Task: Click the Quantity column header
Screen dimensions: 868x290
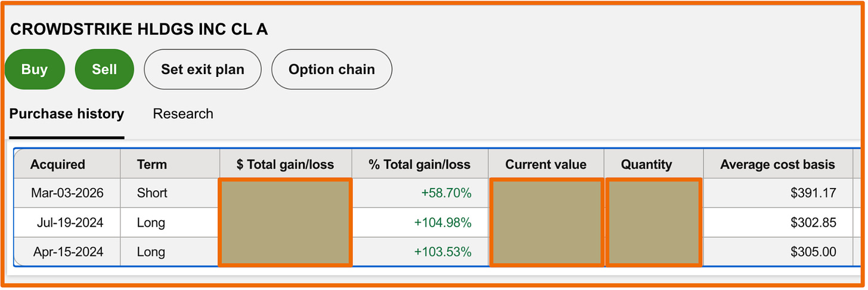Action: tap(646, 165)
